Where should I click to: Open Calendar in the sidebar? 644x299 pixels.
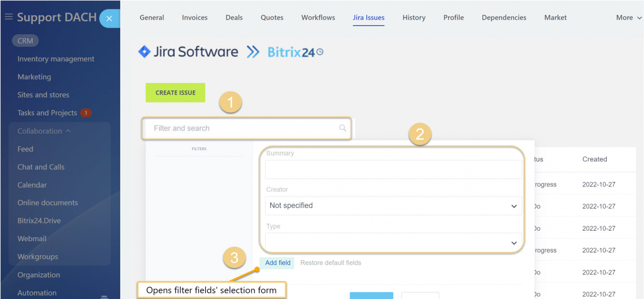[x=32, y=185]
